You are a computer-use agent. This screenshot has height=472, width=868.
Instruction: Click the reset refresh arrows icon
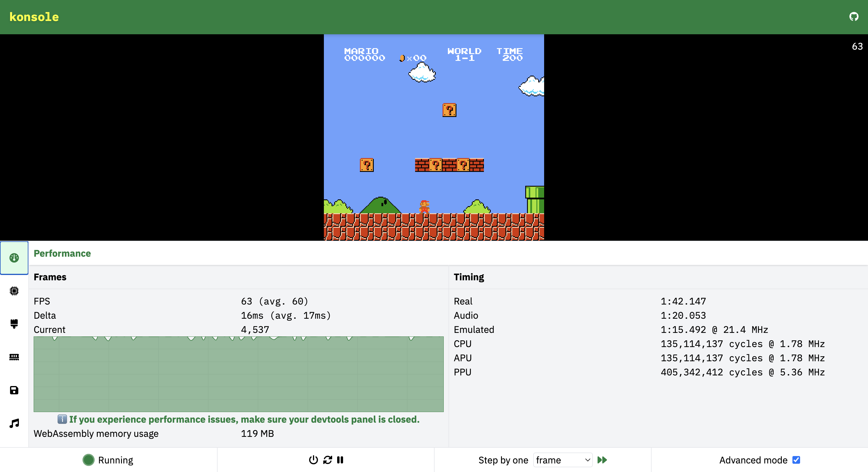click(x=327, y=460)
